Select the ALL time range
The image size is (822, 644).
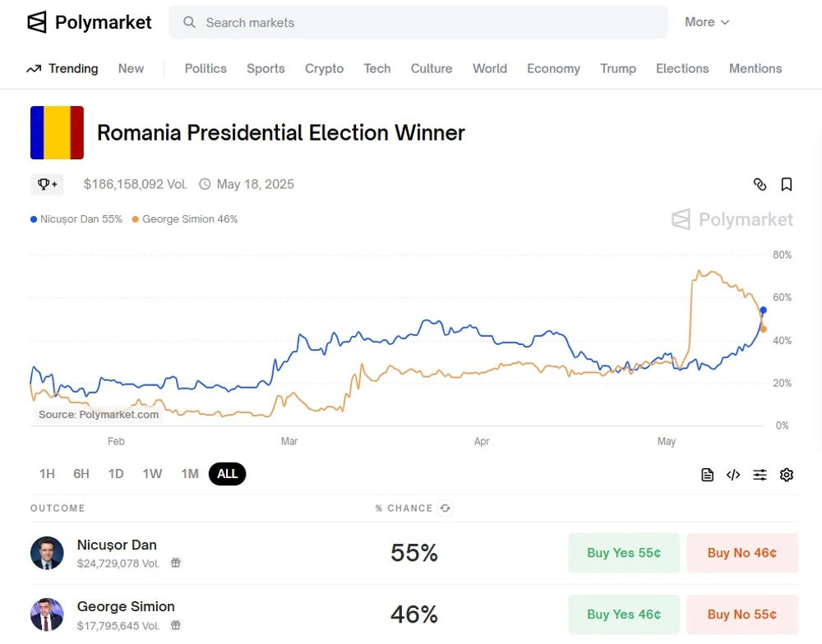click(228, 474)
